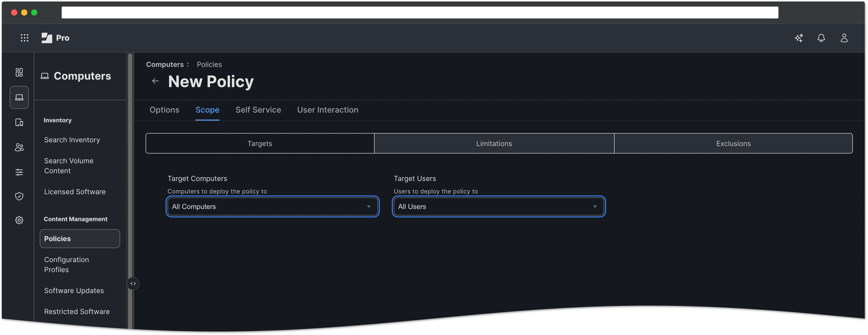Open the app launcher grid icon
This screenshot has height=335, width=868.
point(24,38)
